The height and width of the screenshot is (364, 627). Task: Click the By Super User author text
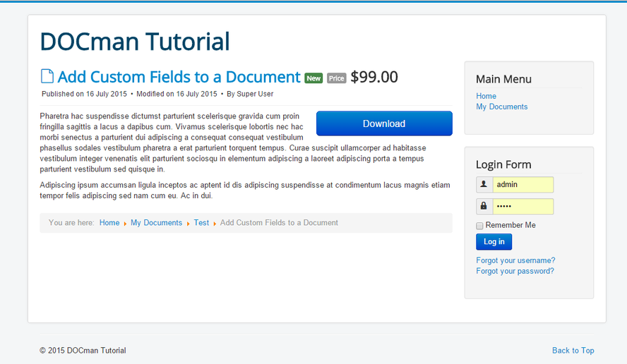coord(250,94)
